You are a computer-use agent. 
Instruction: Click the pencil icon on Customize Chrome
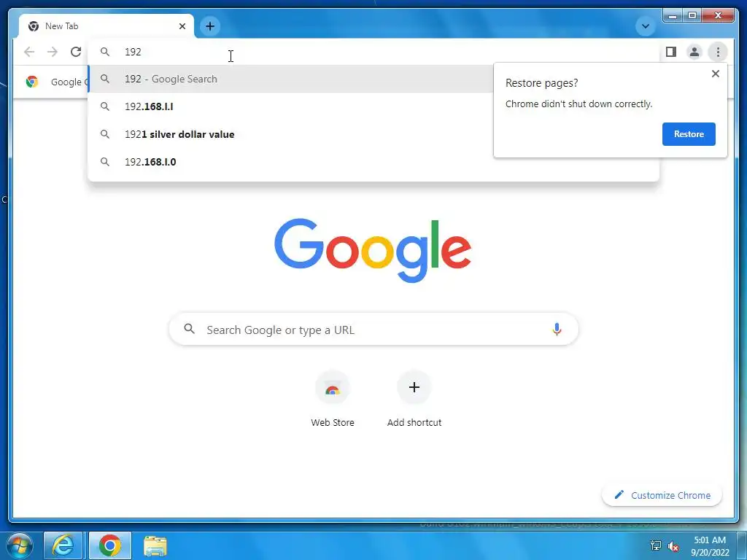coord(619,495)
